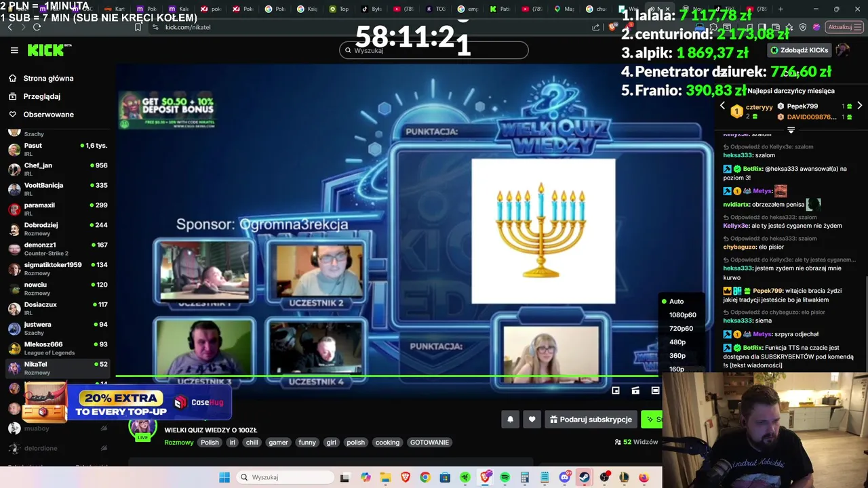Open a new browser tab with plus
Screen dimensions: 868x488
781,9
